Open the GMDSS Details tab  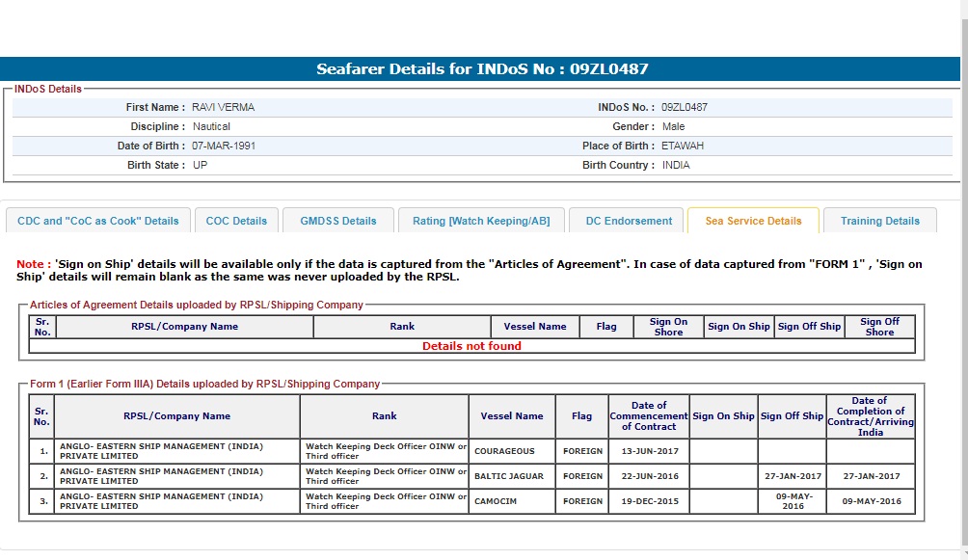pos(338,221)
